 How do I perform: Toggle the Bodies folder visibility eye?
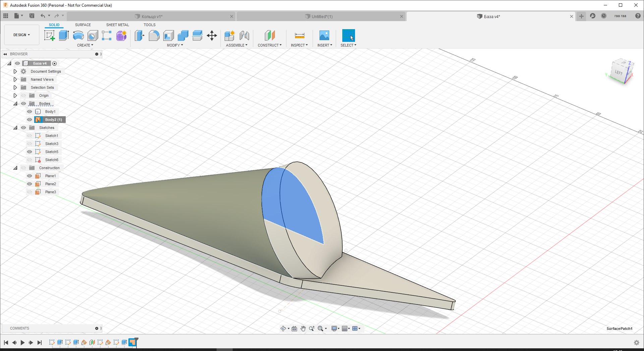tap(23, 103)
